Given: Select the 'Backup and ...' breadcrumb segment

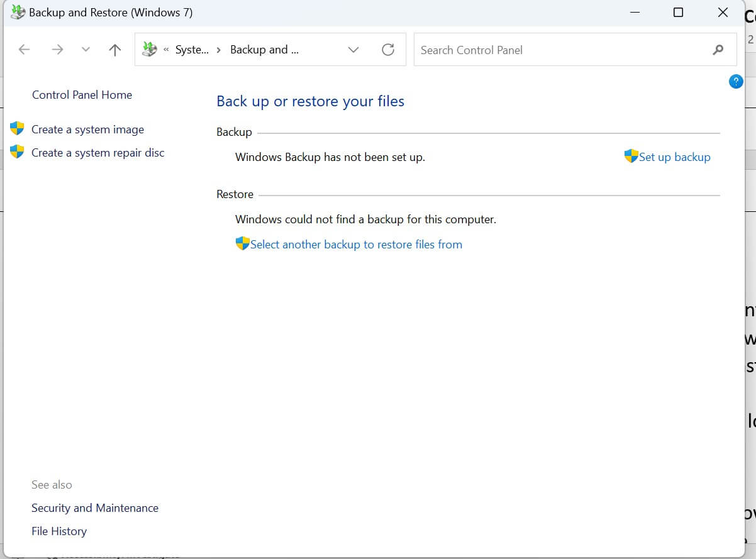Looking at the screenshot, I should point(264,50).
